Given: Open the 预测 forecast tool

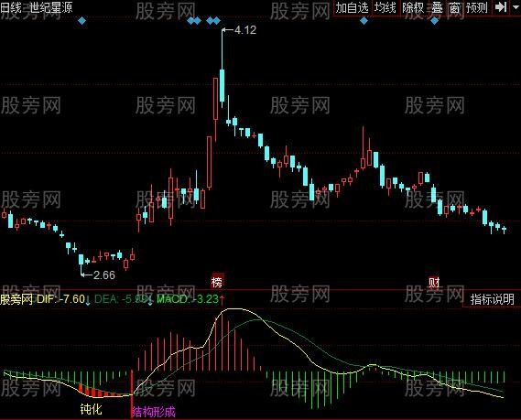Looking at the screenshot, I should 477,7.
